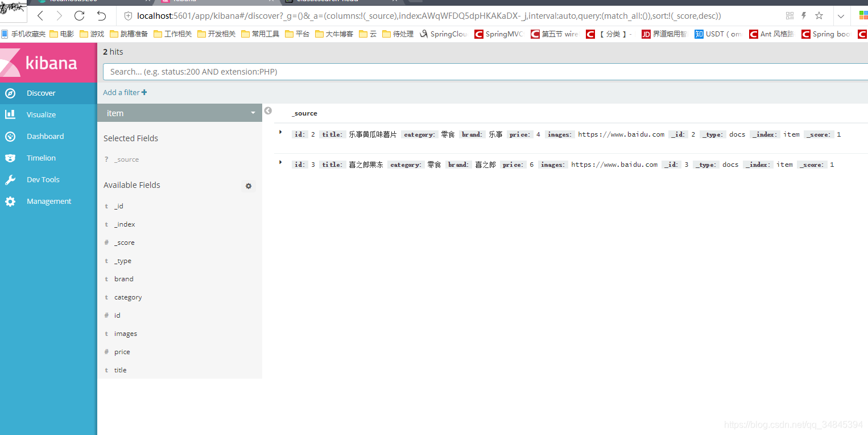Click the QR code icon in address bar

[790, 16]
